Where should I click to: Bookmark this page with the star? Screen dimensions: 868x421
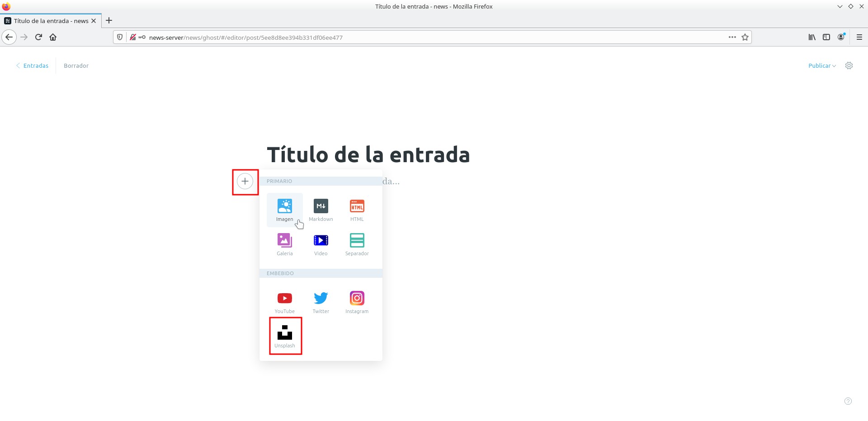pos(745,37)
